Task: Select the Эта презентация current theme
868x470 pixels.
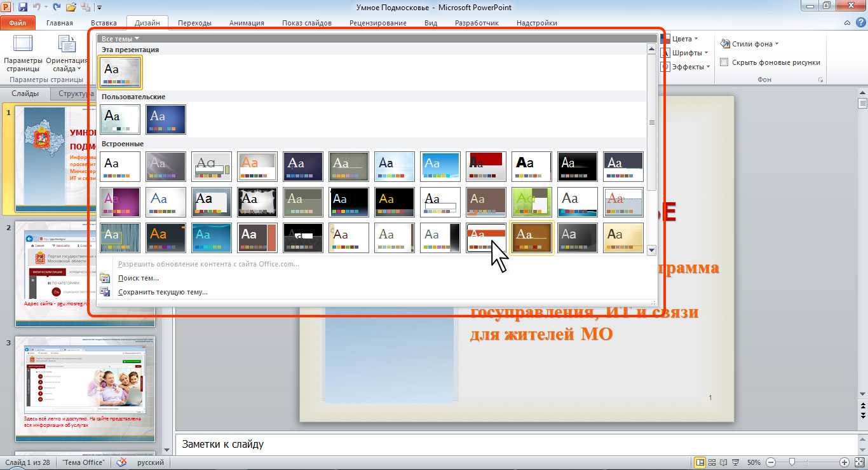Action: pyautogui.click(x=121, y=72)
